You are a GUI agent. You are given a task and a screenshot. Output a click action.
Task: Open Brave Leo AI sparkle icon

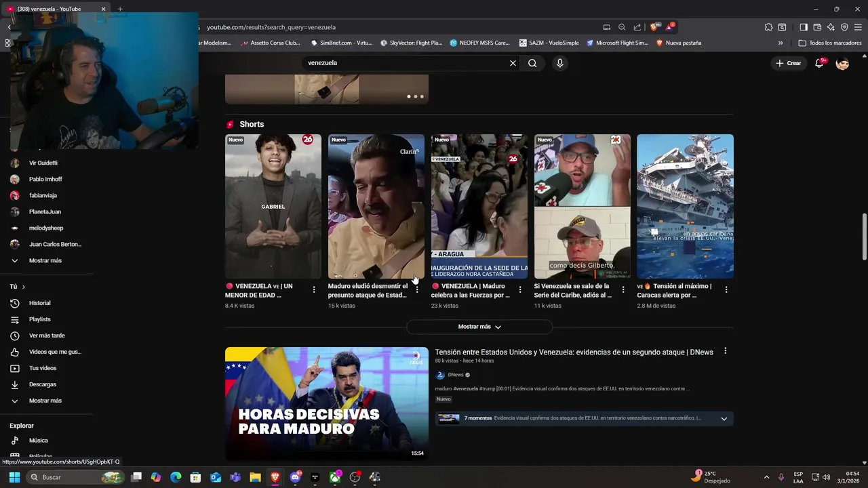coord(831,27)
